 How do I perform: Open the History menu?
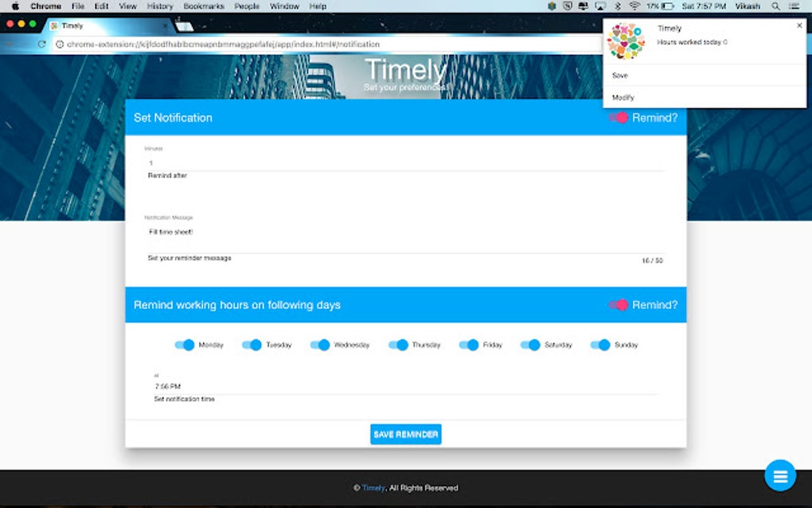[160, 6]
